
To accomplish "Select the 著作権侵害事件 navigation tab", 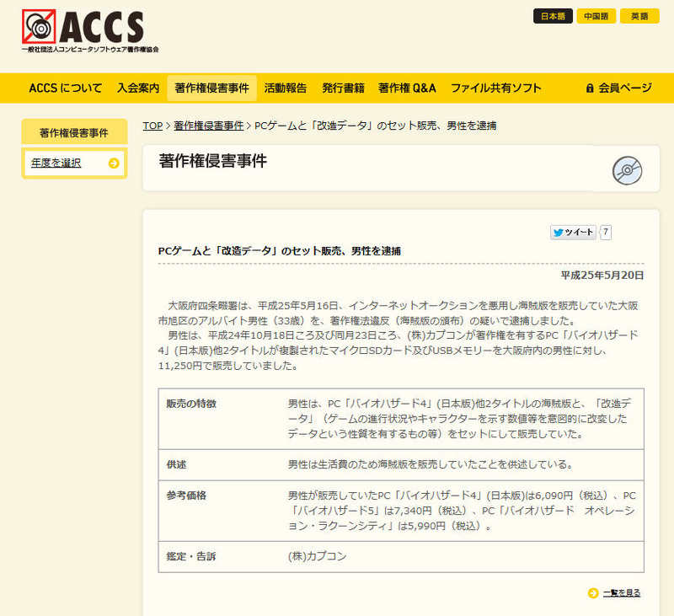I will point(211,88).
